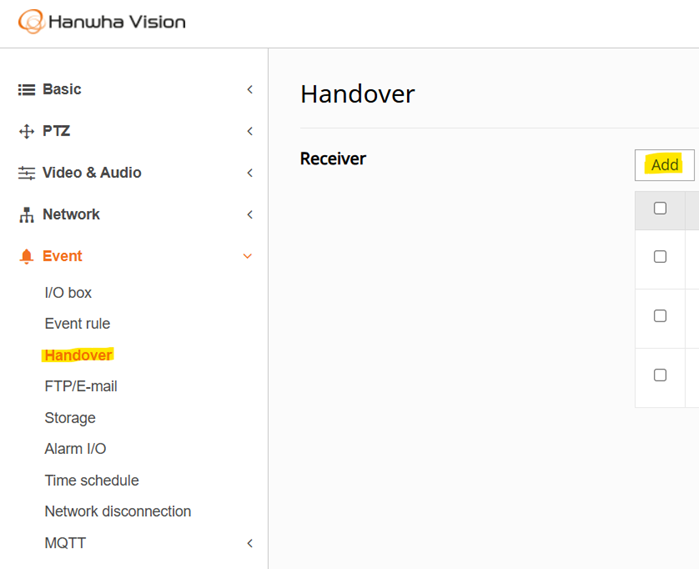Image resolution: width=699 pixels, height=569 pixels.
Task: Click the Basic list icon
Action: (x=26, y=90)
